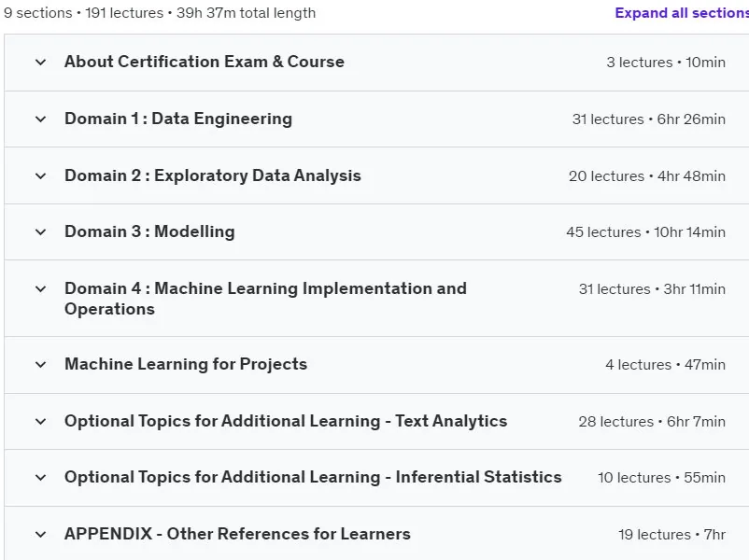The image size is (749, 560).
Task: Open APPENDIX - Other References for Learners
Action: point(237,534)
